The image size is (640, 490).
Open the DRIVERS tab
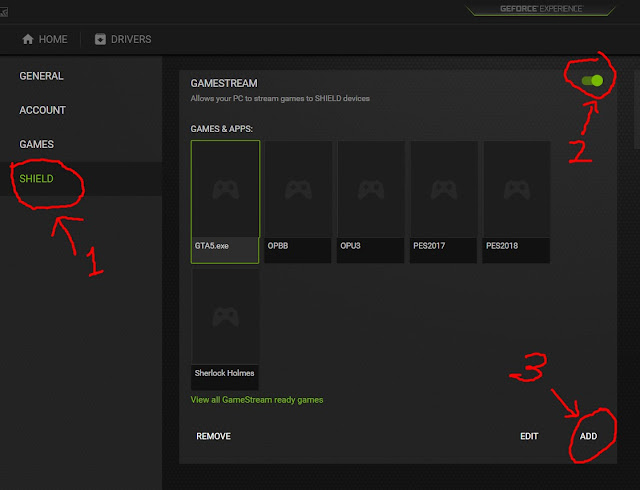(x=123, y=39)
